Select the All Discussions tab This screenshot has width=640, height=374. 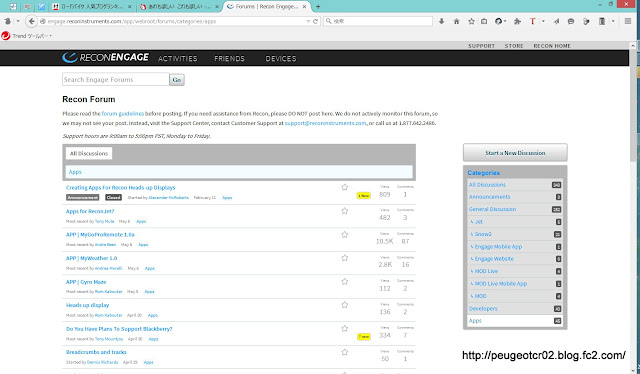point(89,154)
